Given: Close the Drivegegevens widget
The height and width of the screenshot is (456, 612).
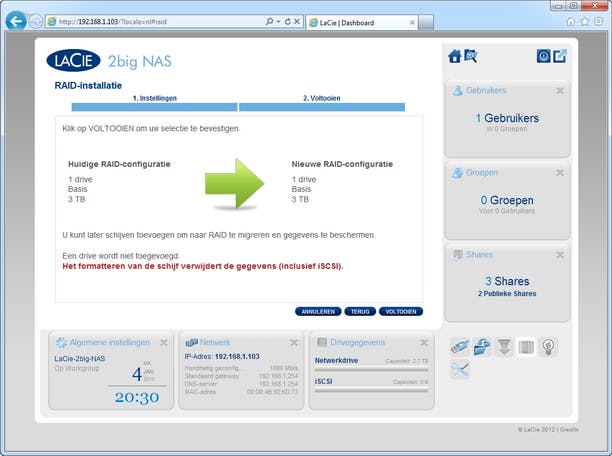Looking at the screenshot, I should [x=424, y=343].
